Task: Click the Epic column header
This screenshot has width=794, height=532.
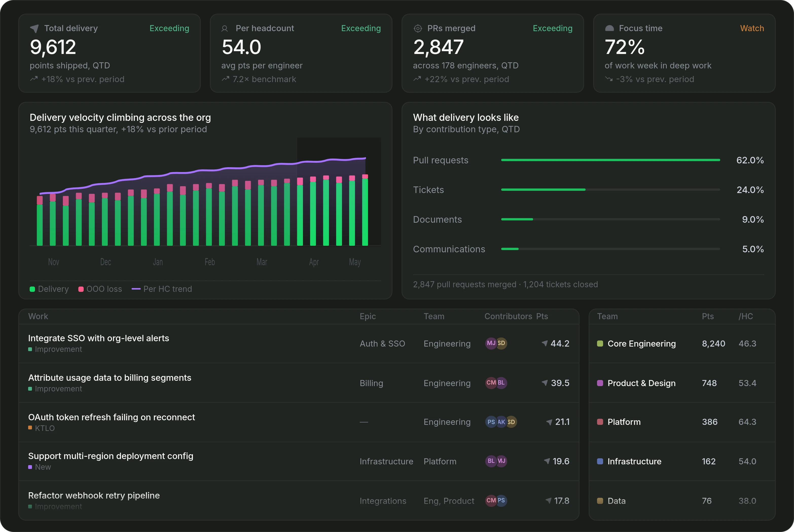Action: pos(368,316)
